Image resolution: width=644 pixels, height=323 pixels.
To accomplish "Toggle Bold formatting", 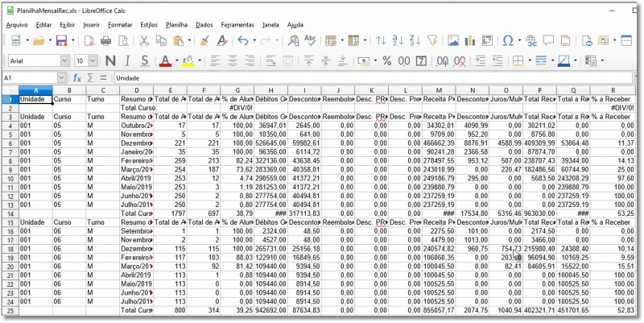I will click(x=109, y=60).
